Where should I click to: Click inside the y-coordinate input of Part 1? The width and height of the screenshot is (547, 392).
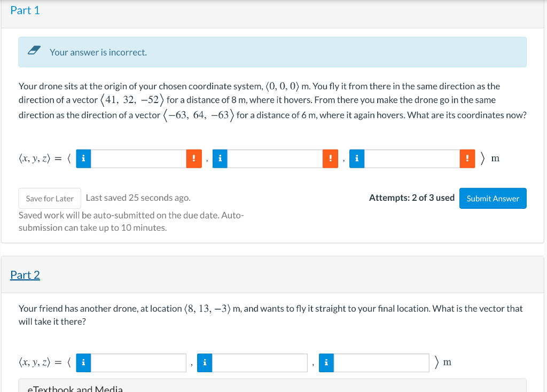tap(275, 158)
